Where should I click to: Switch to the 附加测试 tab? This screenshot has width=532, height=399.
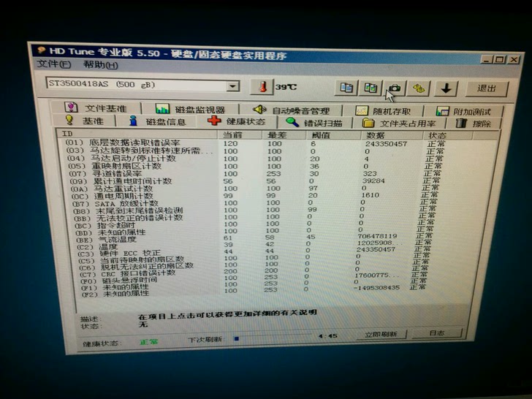coord(463,112)
